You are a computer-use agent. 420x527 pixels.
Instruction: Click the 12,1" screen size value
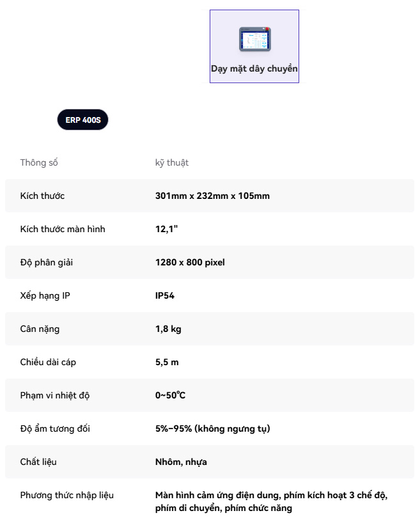[x=166, y=229]
